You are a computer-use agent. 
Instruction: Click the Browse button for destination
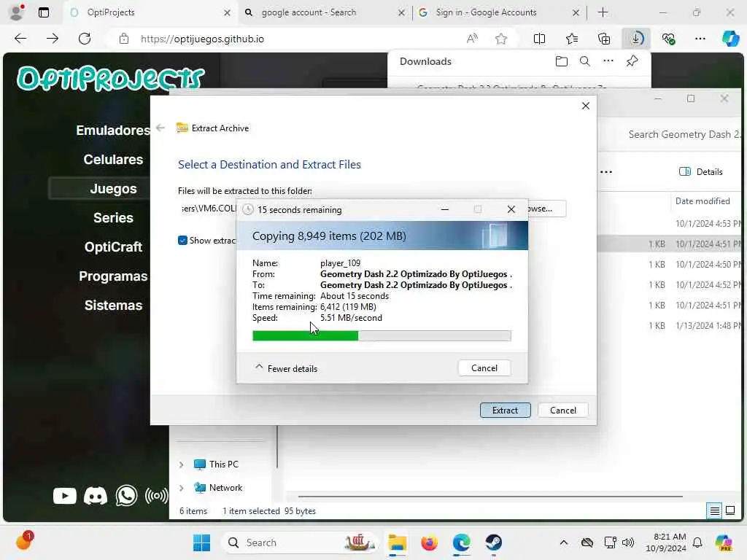(x=547, y=209)
